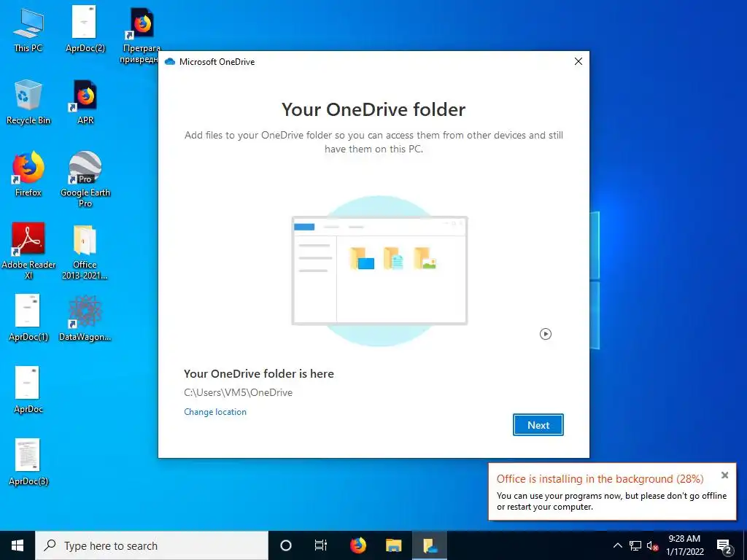The width and height of the screenshot is (747, 560).
Task: Select the Recycle Bin icon
Action: (x=28, y=102)
